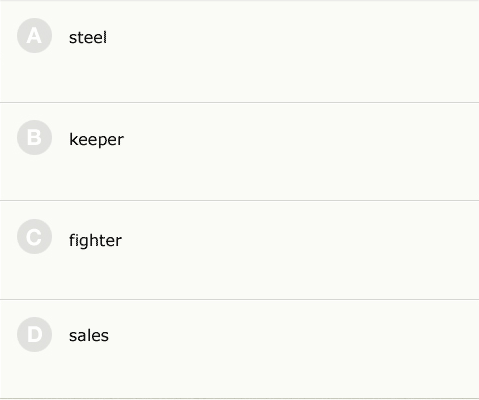Screen dimensions: 479x400
Task: Choose answer C by its letter badge
Action: (x=34, y=237)
